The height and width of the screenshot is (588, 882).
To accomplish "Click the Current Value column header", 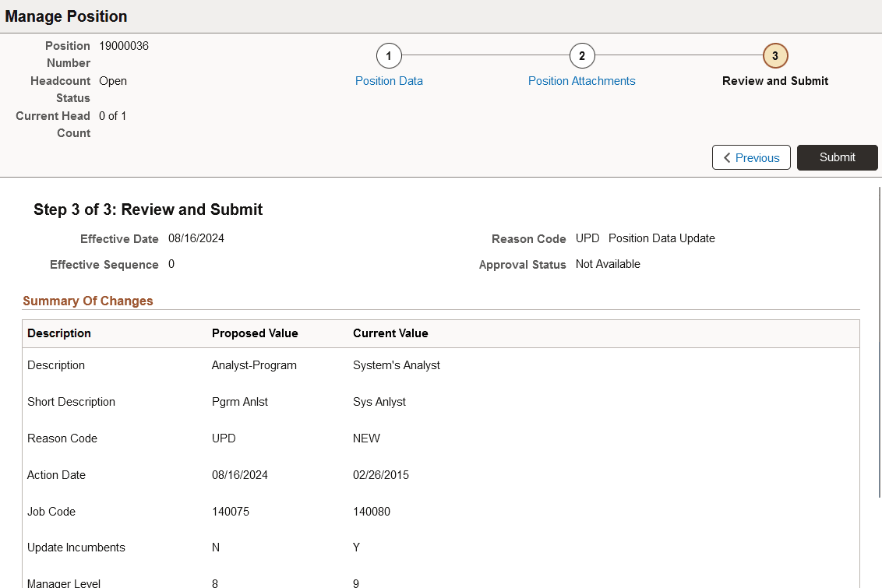I will (390, 333).
